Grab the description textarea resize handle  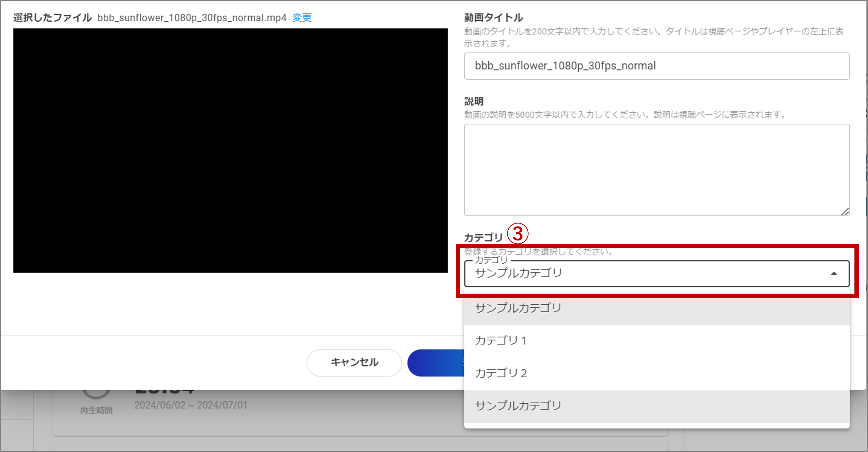click(845, 212)
